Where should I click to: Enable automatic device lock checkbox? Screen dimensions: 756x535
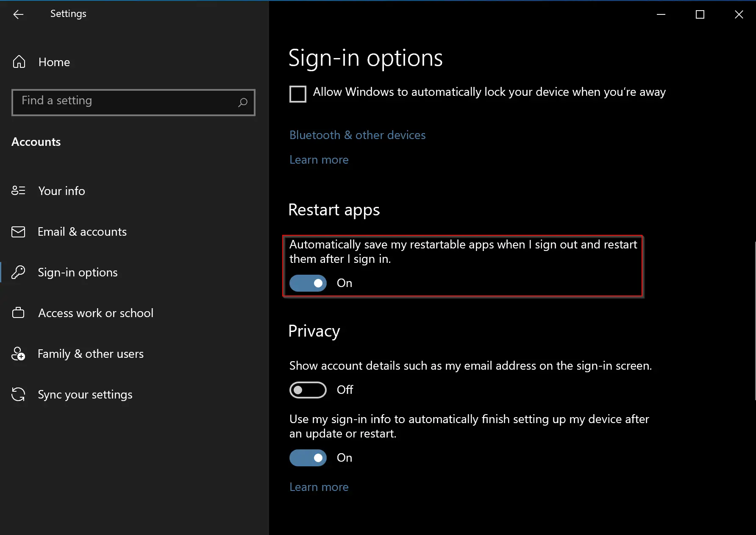(x=298, y=94)
